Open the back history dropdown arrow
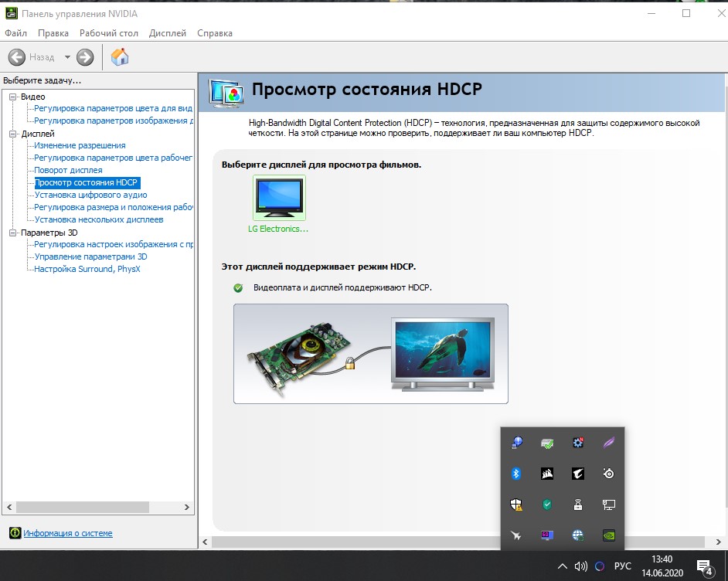 (x=67, y=57)
